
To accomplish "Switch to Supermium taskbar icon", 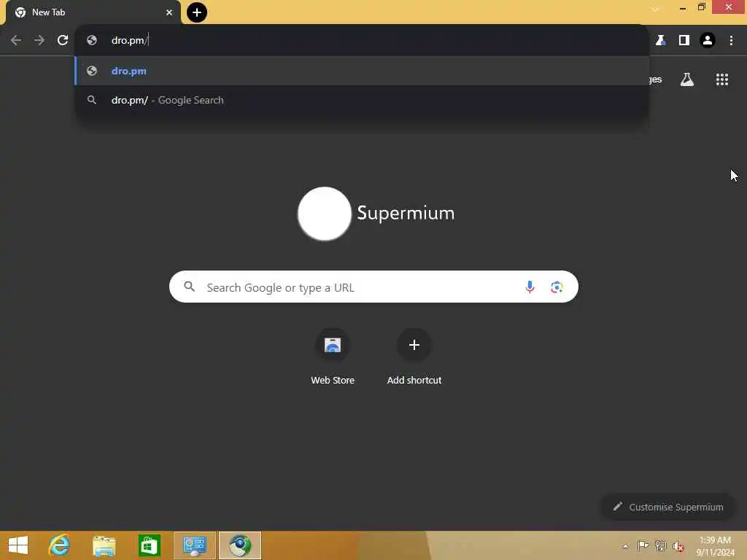I will click(x=239, y=545).
